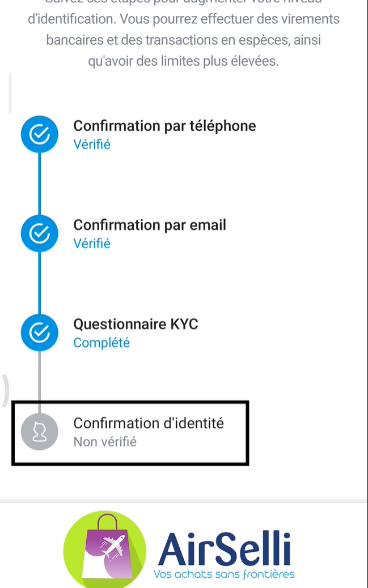This screenshot has width=368, height=588.
Task: Tap the KYC questionnaire checkmark icon
Action: coord(39,333)
